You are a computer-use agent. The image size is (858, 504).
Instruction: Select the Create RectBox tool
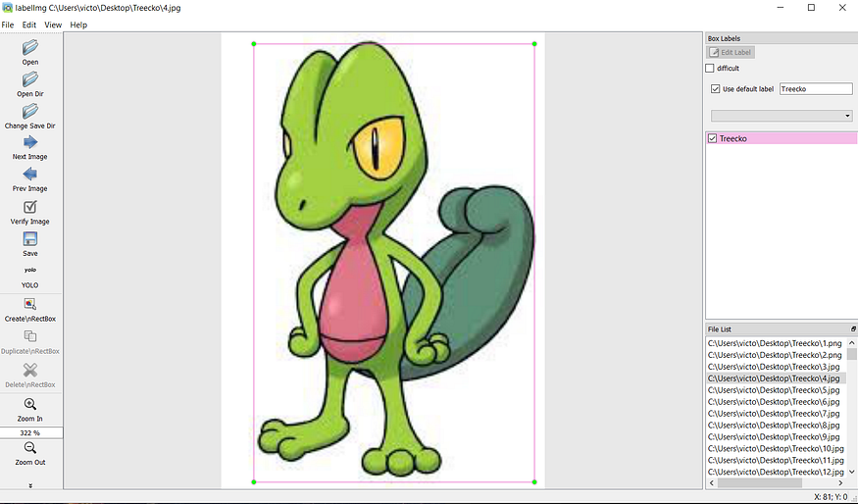[x=30, y=304]
